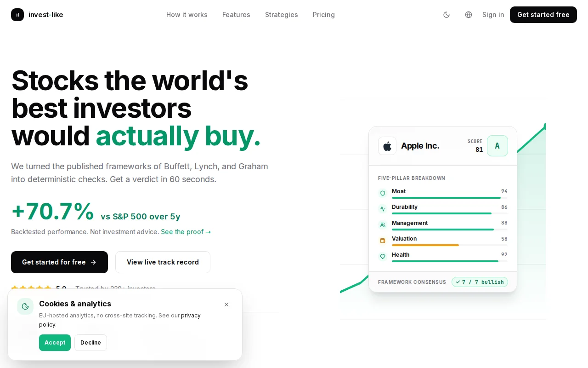The image size is (588, 368).
Task: Click the score value 81
Action: click(479, 149)
